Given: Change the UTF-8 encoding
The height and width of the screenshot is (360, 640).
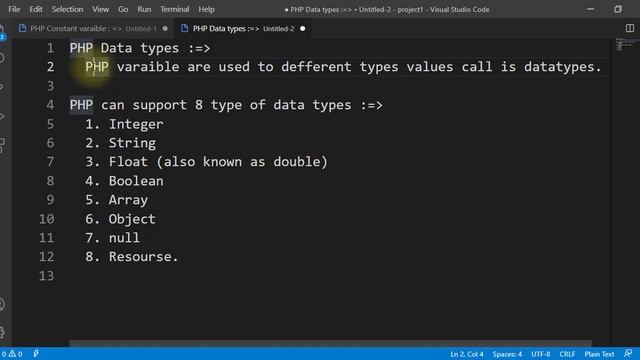Looking at the screenshot, I should pyautogui.click(x=540, y=354).
